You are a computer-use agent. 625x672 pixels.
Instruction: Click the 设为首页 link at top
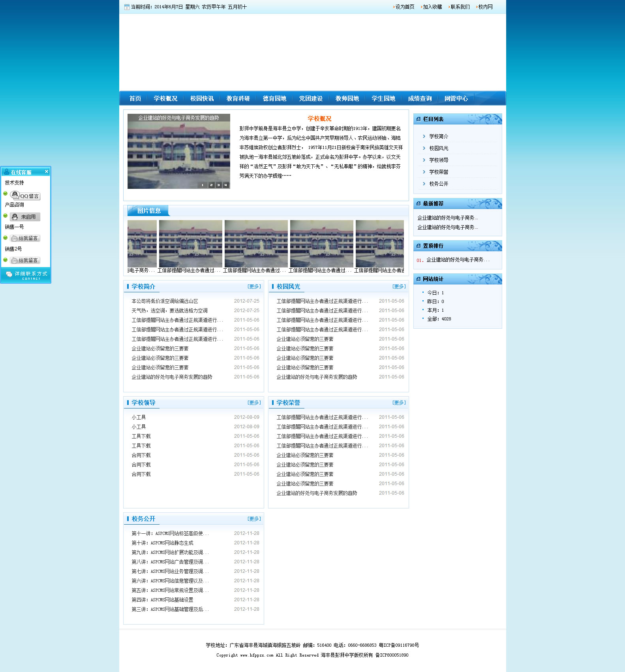pos(405,7)
